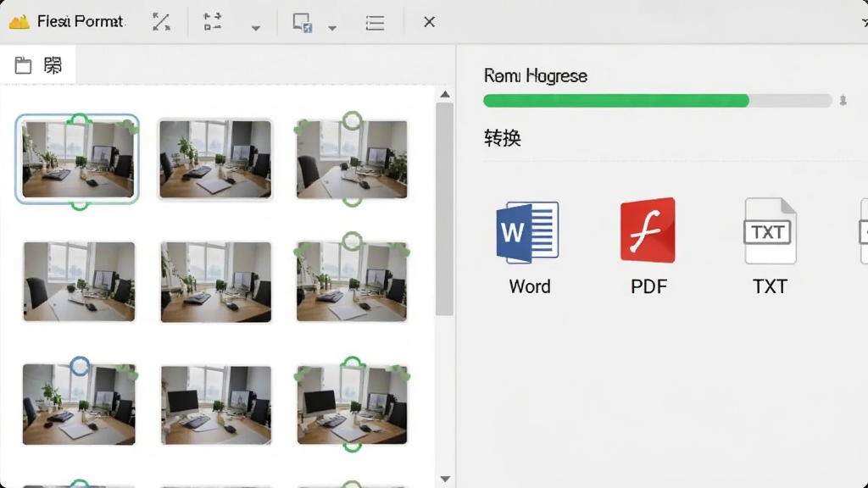Convert to Word format icon

(527, 232)
